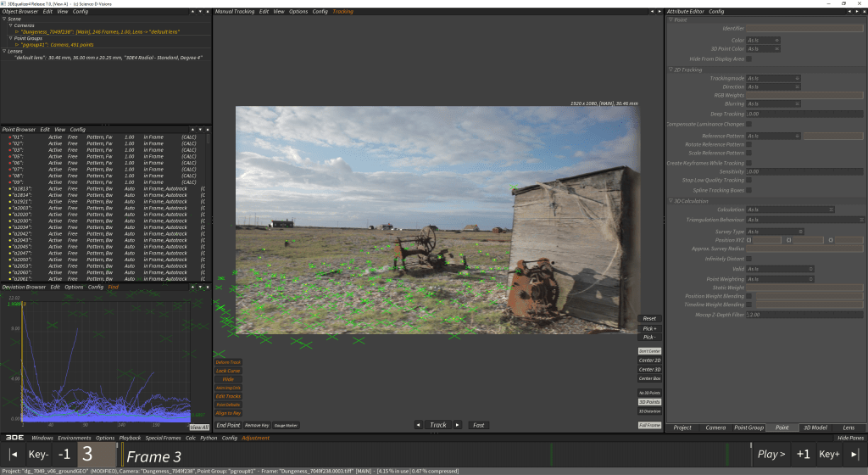Image resolution: width=868 pixels, height=475 pixels.
Task: Collapse the 2D Tracking section
Action: pyautogui.click(x=671, y=69)
